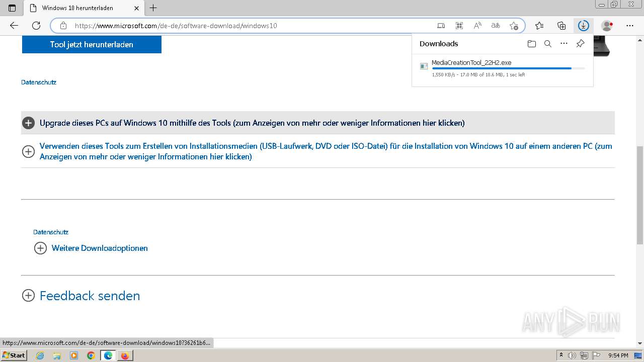Click Tool jetzt herunterladen button
This screenshot has width=644, height=362.
[92, 44]
